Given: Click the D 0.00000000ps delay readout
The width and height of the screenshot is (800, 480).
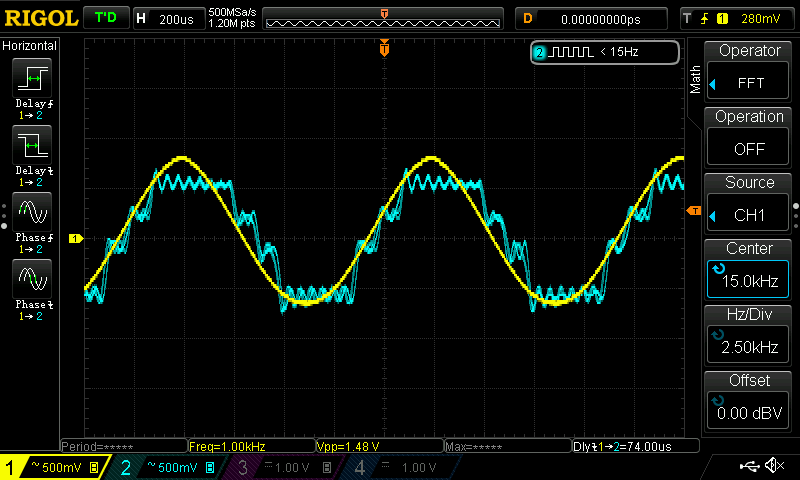Looking at the screenshot, I should point(592,19).
